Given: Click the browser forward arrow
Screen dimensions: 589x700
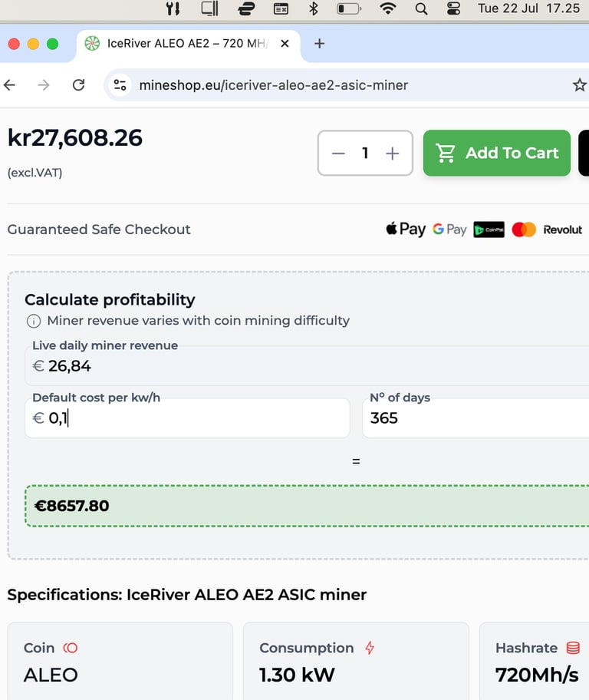Looking at the screenshot, I should point(44,85).
